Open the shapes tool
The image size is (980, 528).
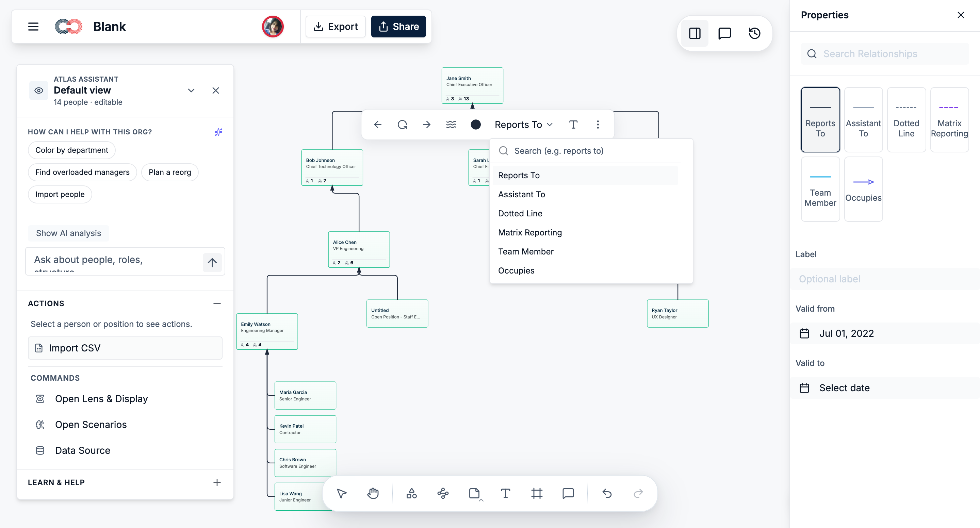click(412, 493)
